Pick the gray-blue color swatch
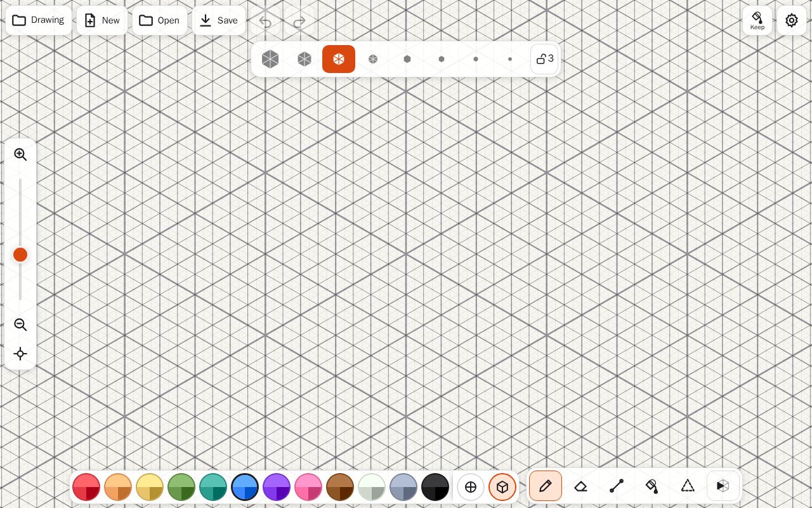Screen dimensions: 812x508 point(403,487)
